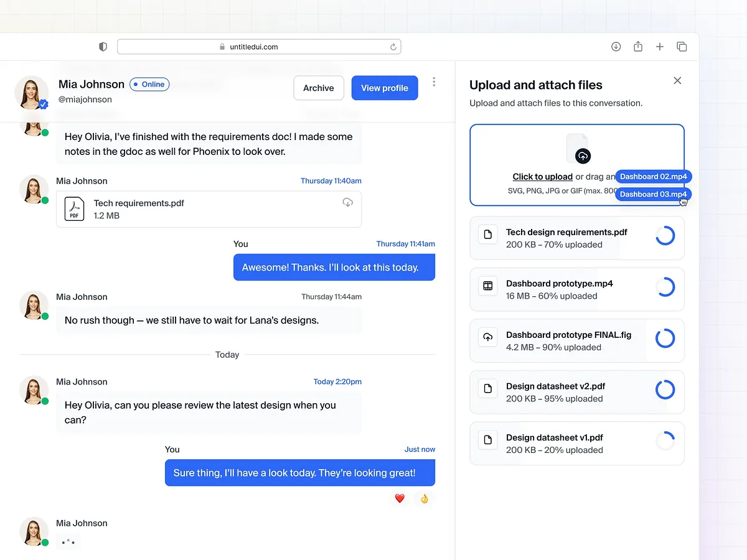Viewport: 747px width, 560px height.
Task: Click file icon for Design datasheet v1.pdf
Action: point(488,440)
